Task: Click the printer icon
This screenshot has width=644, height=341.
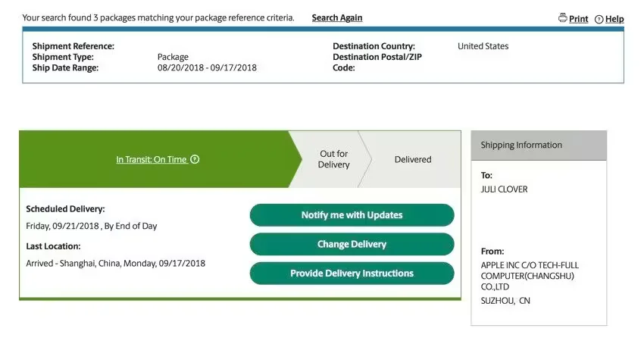Action: pyautogui.click(x=562, y=18)
